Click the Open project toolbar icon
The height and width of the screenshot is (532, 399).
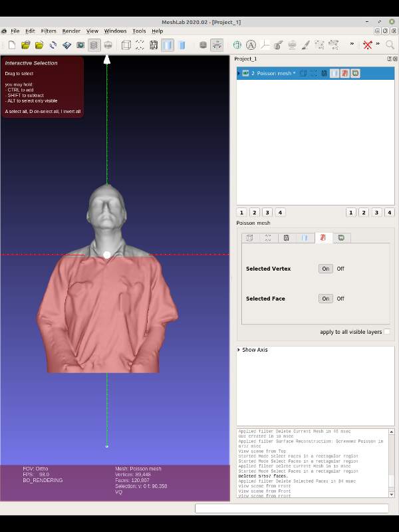(25, 45)
